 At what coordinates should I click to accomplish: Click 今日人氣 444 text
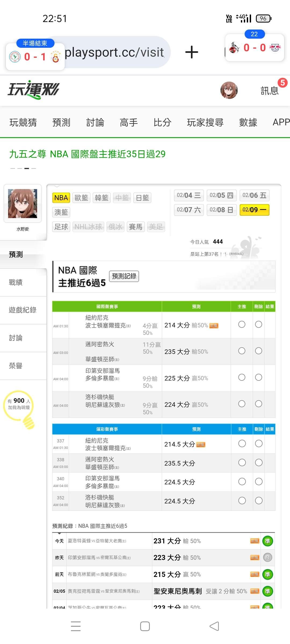tap(206, 242)
